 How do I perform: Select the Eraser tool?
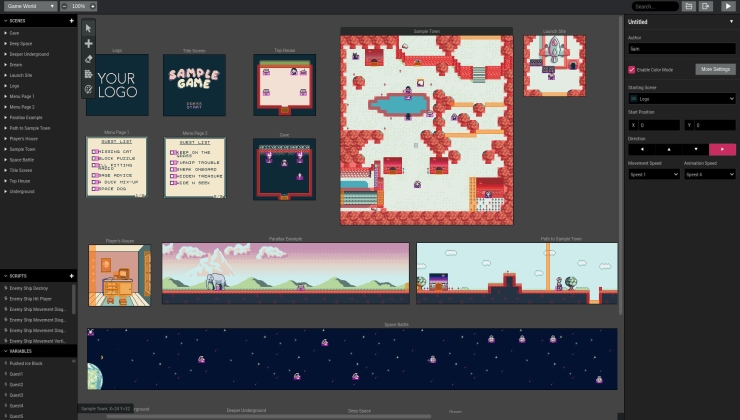(x=88, y=59)
